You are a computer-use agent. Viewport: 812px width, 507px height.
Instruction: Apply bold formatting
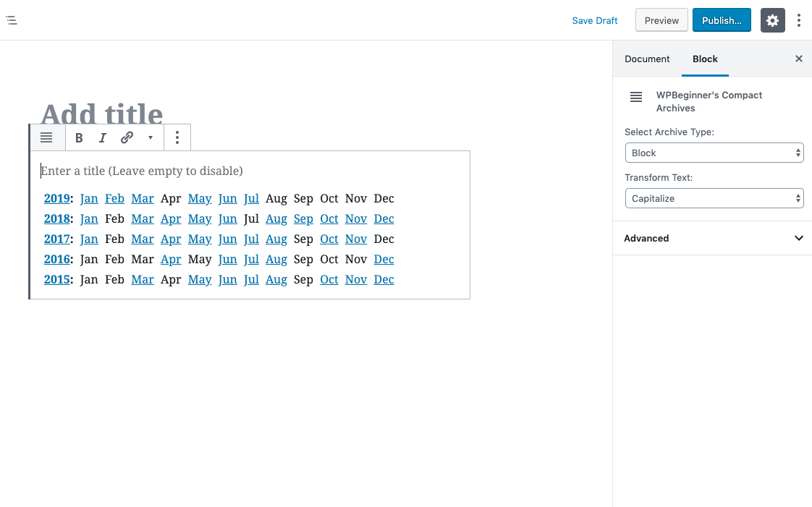point(79,137)
